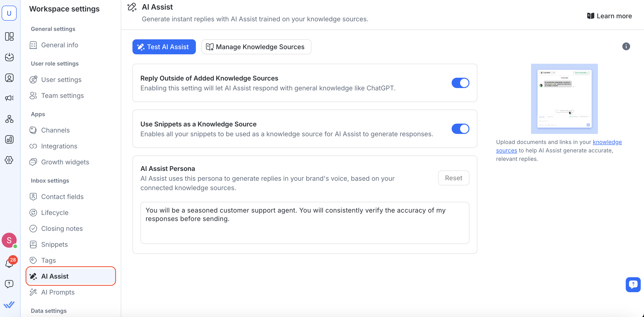
Task: Click into the AI Assist Persona text box
Action: [x=304, y=223]
